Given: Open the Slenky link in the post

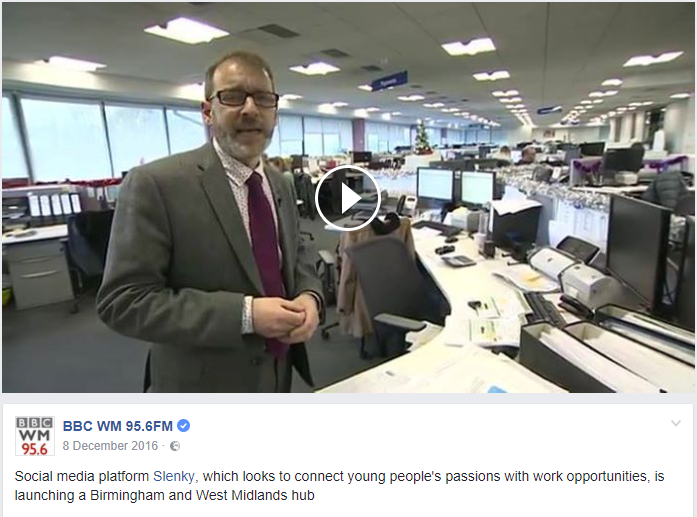Looking at the screenshot, I should tap(173, 477).
